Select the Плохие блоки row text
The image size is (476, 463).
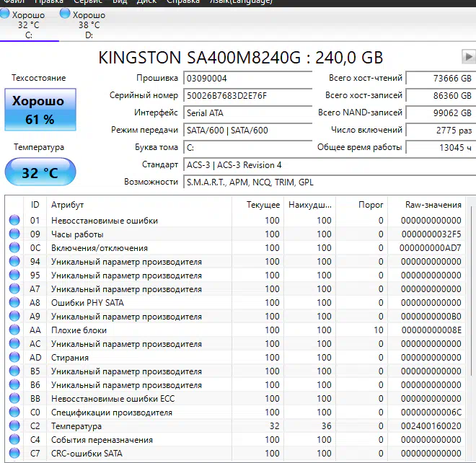tap(79, 330)
